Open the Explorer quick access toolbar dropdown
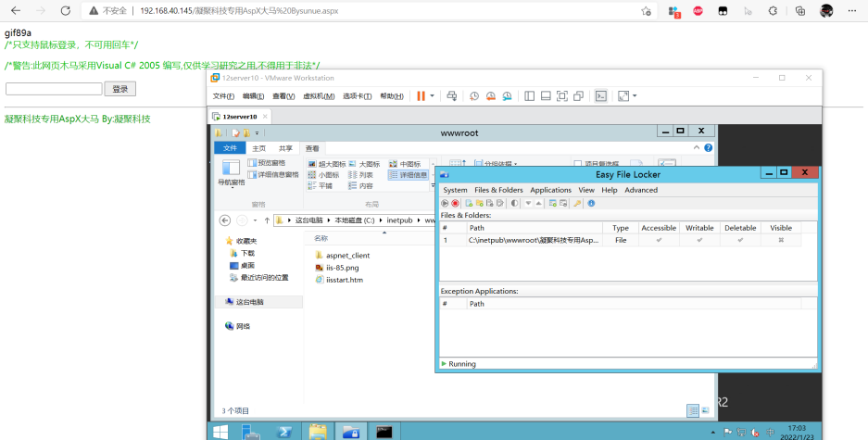The width and height of the screenshot is (868, 440). [257, 132]
